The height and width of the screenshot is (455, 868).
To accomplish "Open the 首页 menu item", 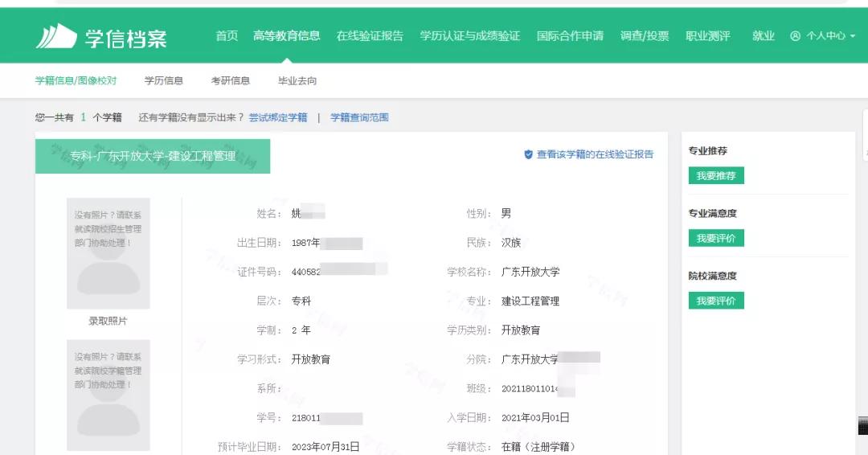I will pos(227,36).
